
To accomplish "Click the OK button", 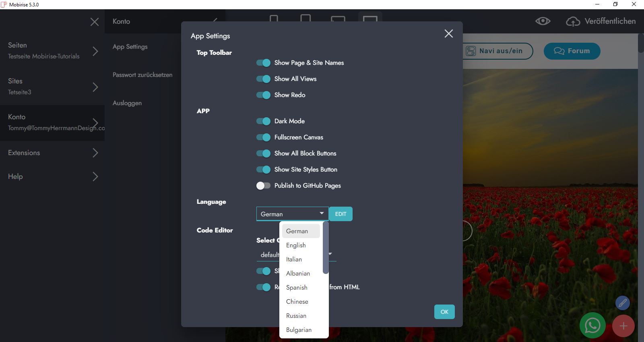I will 444,312.
